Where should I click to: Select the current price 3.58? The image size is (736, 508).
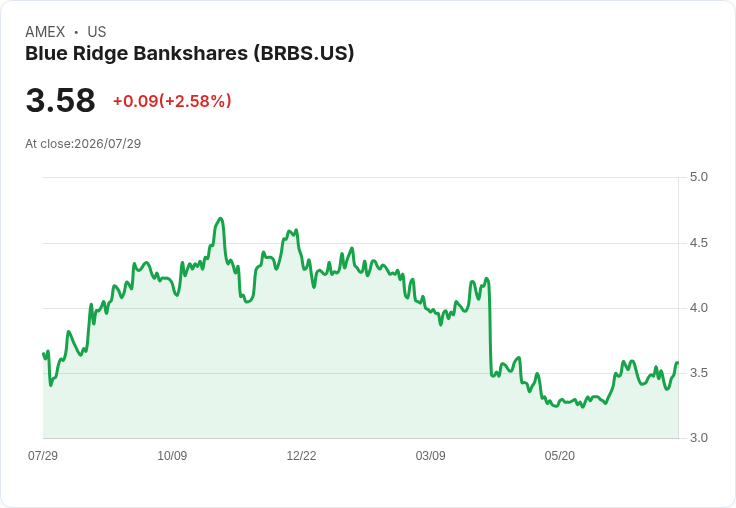[x=61, y=100]
